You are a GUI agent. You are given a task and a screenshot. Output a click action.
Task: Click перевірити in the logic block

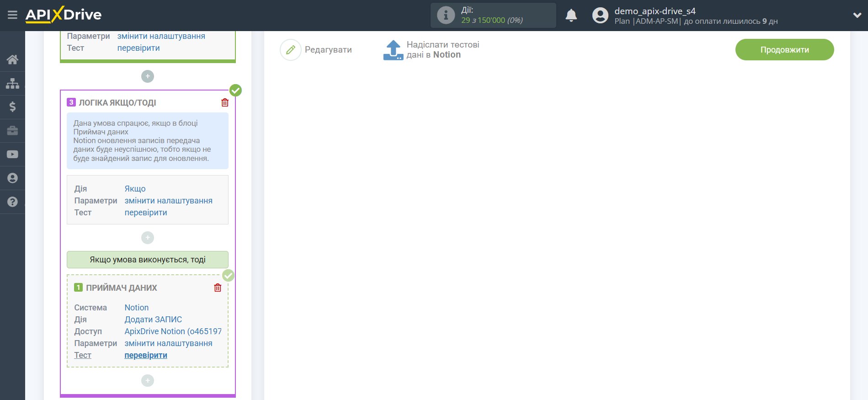(x=146, y=213)
